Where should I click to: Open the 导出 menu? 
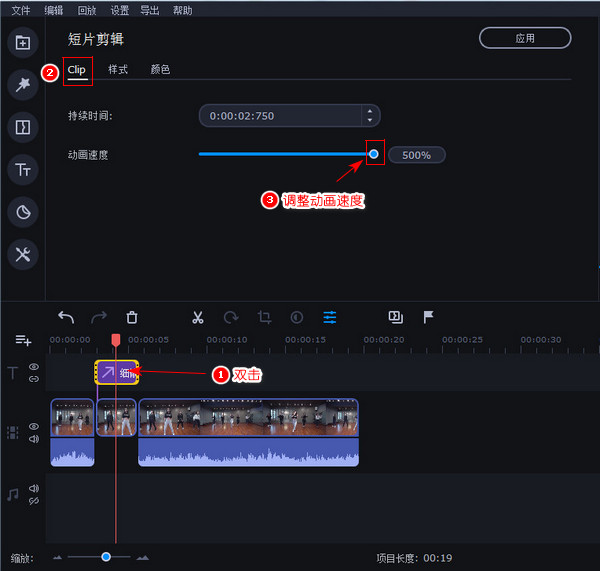[x=150, y=10]
